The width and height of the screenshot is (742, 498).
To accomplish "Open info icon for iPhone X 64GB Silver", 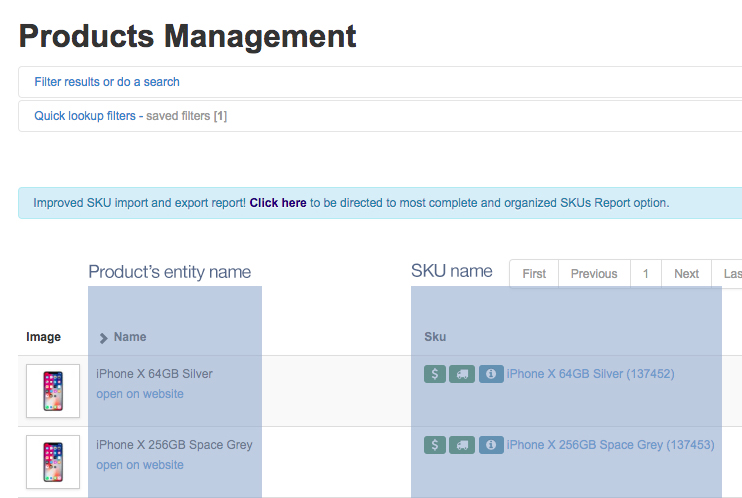I will [491, 374].
